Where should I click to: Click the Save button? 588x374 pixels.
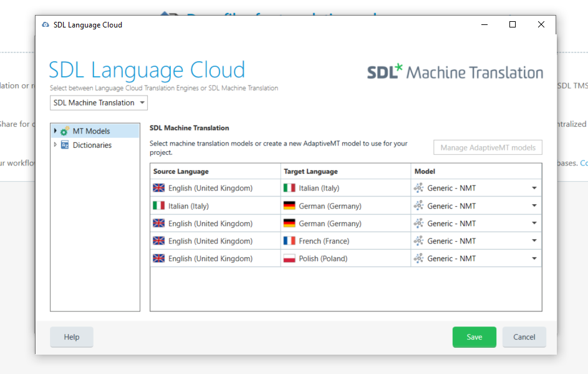[x=475, y=337]
